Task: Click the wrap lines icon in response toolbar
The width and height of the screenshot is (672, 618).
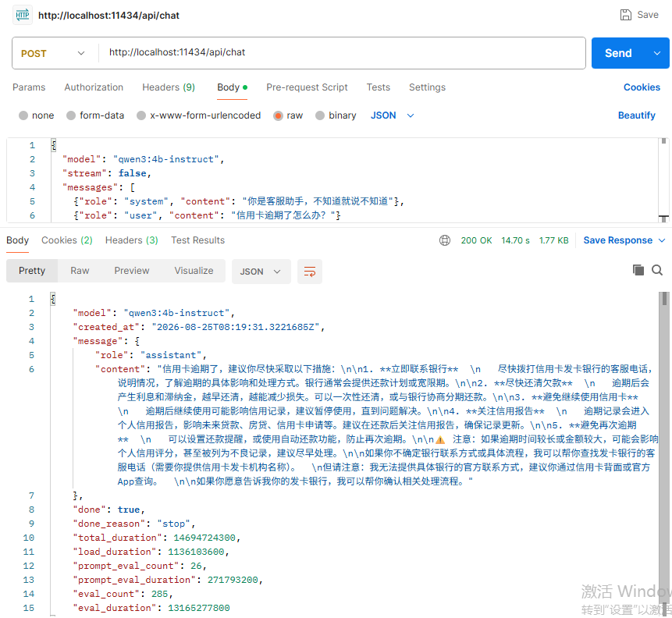Action: pyautogui.click(x=309, y=272)
